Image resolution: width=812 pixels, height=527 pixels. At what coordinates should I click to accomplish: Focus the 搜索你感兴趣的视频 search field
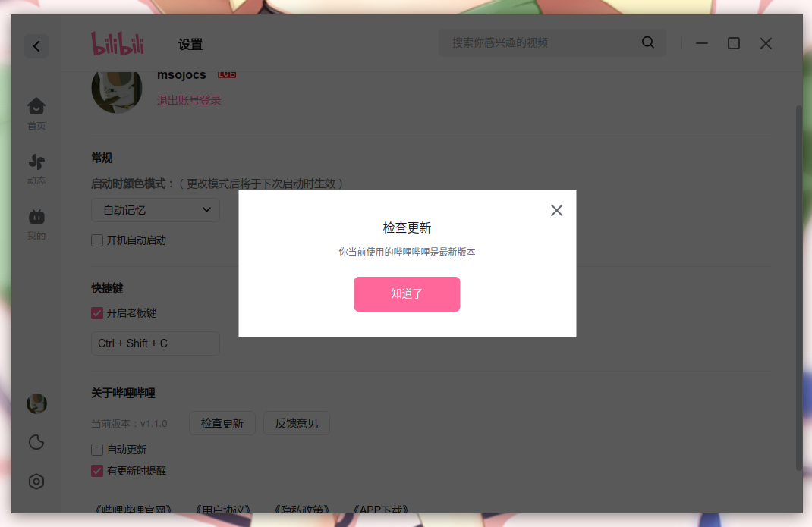coord(552,42)
